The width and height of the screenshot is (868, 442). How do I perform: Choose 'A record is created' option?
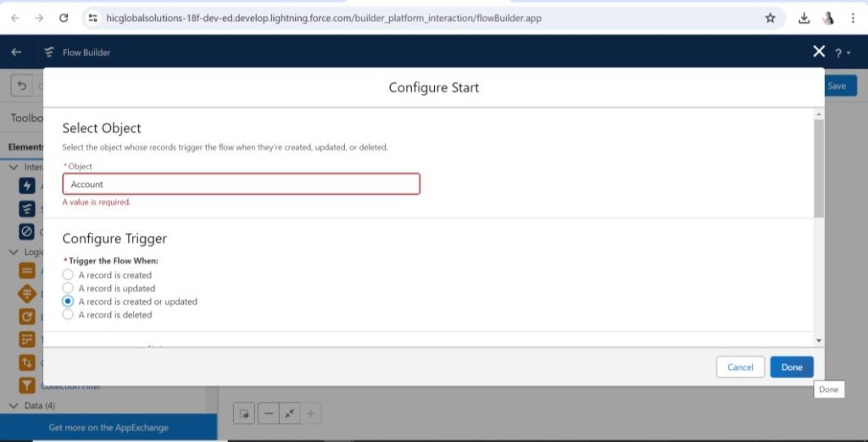click(x=68, y=275)
